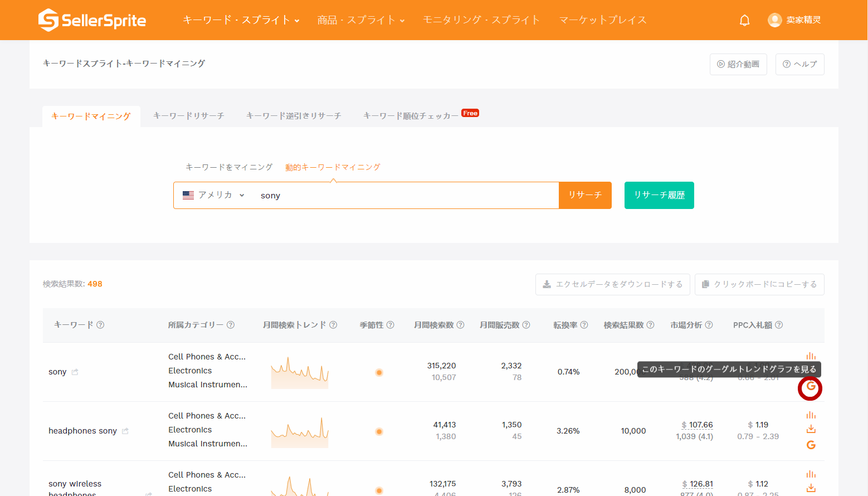Open external link icon beside sony keyword
Viewport: 868px width, 496px height.
[x=75, y=372]
